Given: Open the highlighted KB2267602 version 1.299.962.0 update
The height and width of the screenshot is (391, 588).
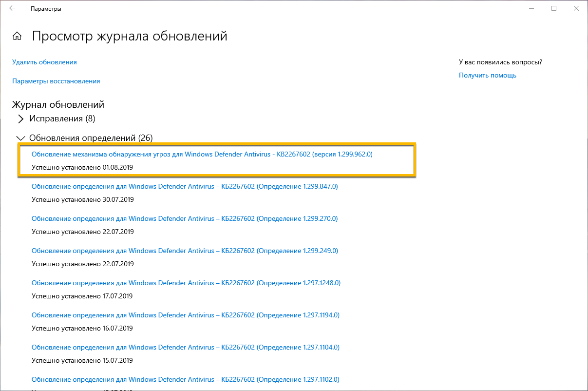Looking at the screenshot, I should click(x=202, y=154).
